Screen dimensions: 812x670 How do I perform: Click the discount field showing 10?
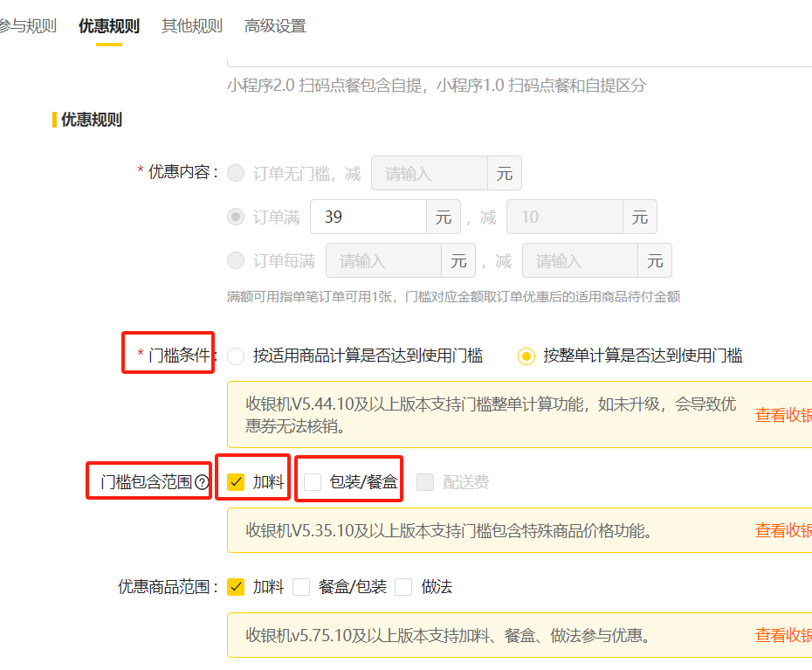[564, 217]
